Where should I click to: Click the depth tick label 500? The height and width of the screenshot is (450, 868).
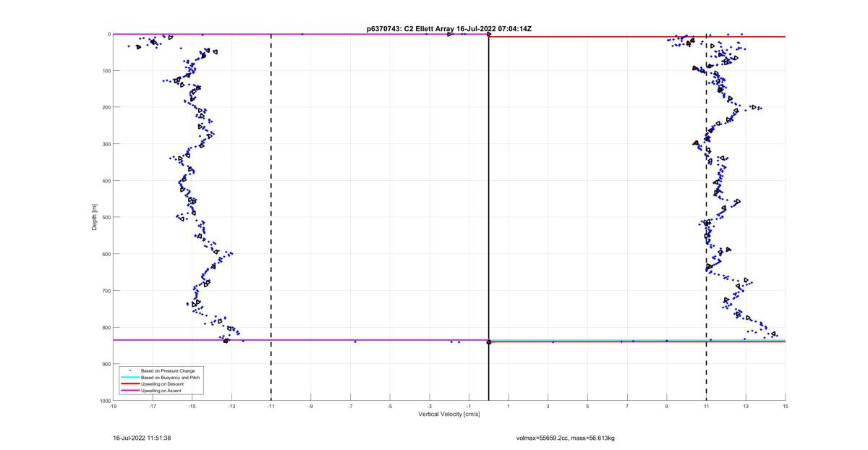coord(106,217)
